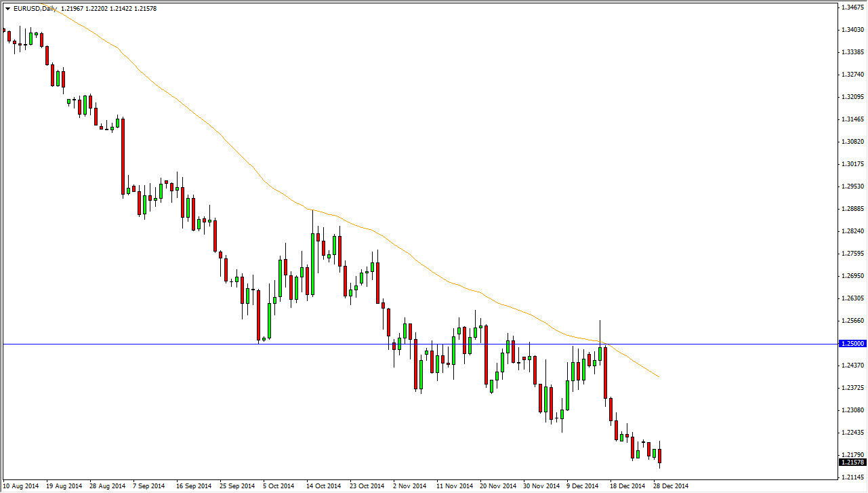
Task: Click the 10 Aug 2014 axis label
Action: click(x=20, y=486)
